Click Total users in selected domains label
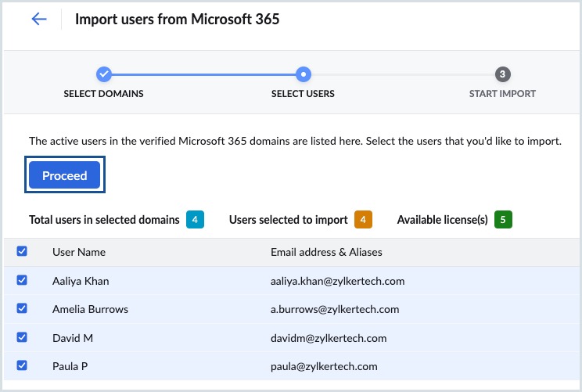 click(x=104, y=220)
